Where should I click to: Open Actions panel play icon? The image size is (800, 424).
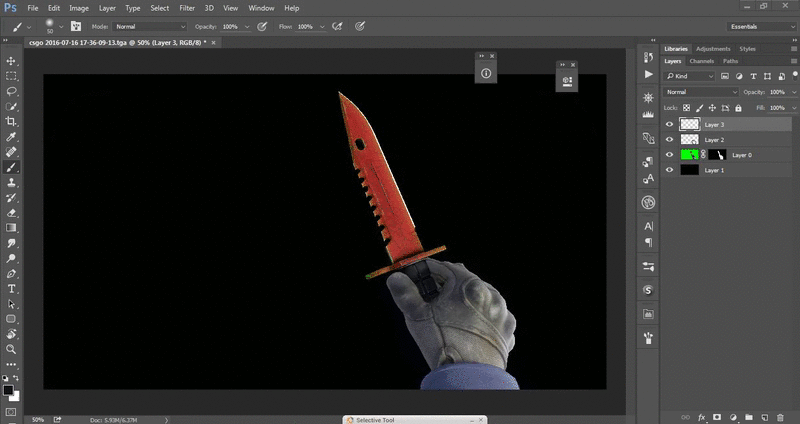[x=648, y=74]
